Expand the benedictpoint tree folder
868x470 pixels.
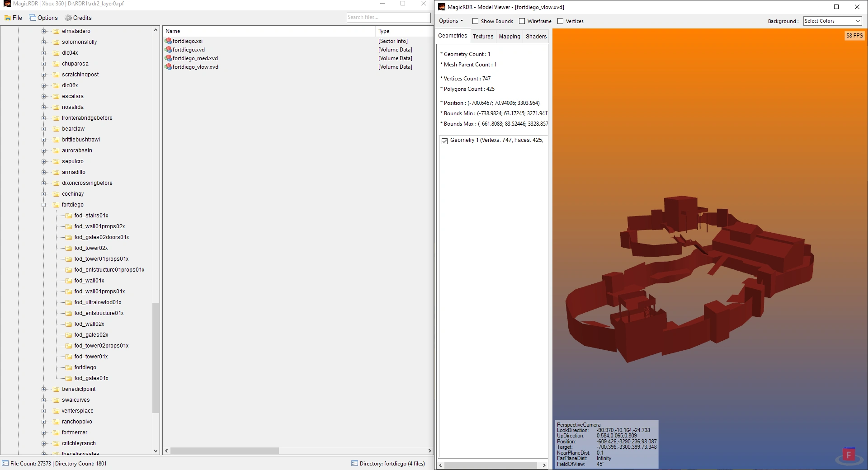[x=44, y=389]
